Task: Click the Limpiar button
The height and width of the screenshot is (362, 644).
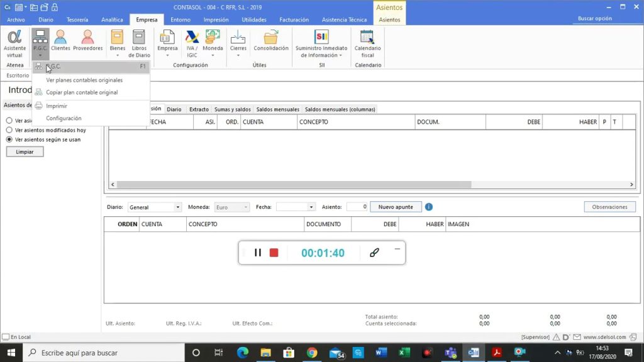Action: 25,152
